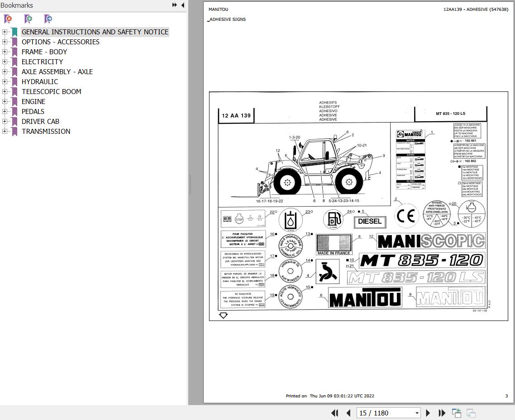Image resolution: width=515 pixels, height=420 pixels.
Task: Click the _ADHESIVE SIGNS heading text
Action: click(x=227, y=19)
